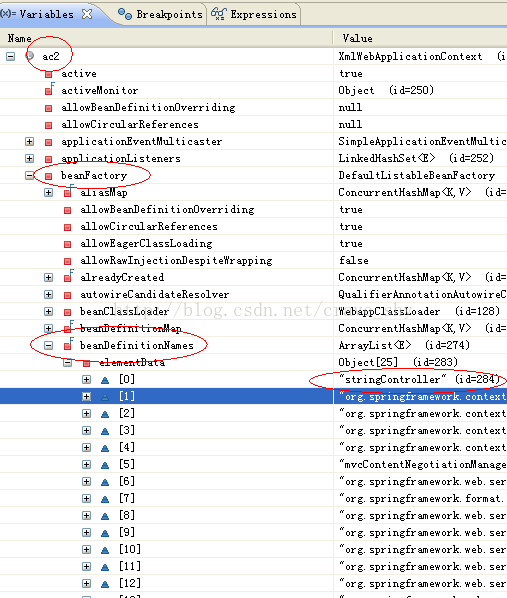The width and height of the screenshot is (507, 598).
Task: Select the highlighted [1] array element
Action: (x=253, y=397)
